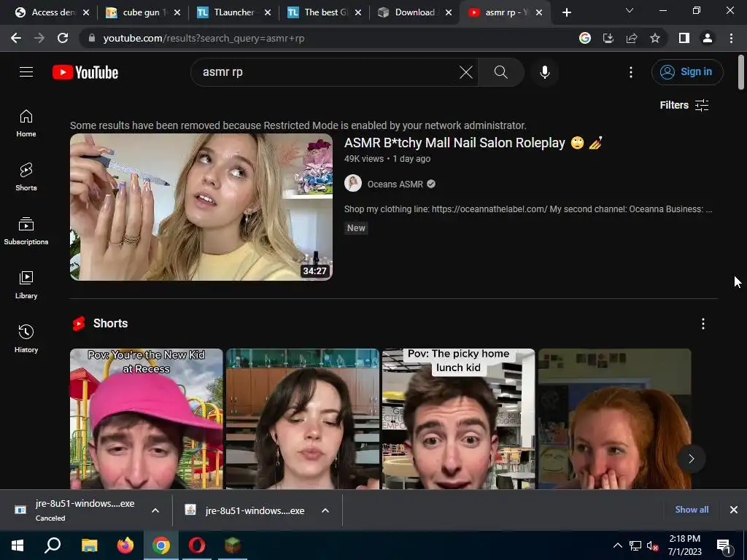747x560 pixels.
Task: Close the 'cube gun' tab
Action: pos(177,12)
